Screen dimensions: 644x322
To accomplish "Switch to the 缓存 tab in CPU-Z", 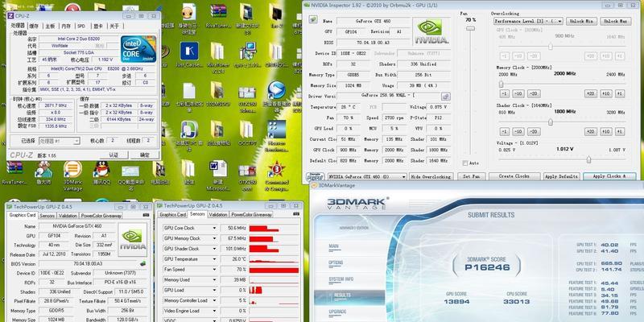I will (34, 26).
